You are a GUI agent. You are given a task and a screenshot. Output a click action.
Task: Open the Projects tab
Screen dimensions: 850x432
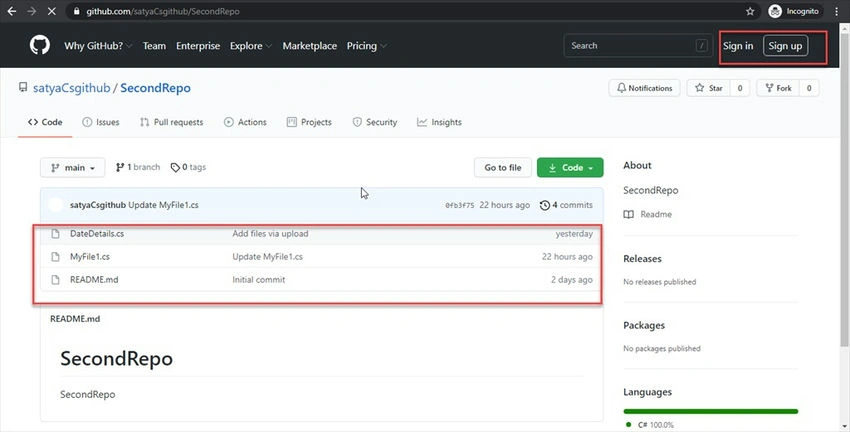[x=309, y=122]
